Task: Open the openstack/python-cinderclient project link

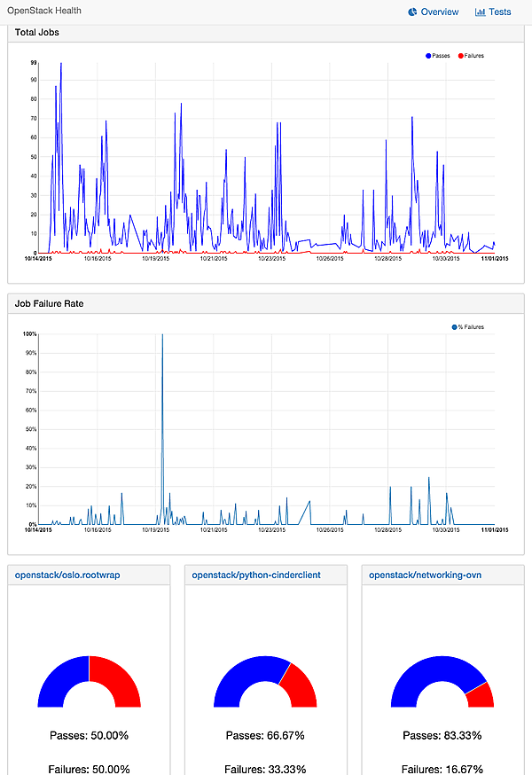Action: click(256, 575)
